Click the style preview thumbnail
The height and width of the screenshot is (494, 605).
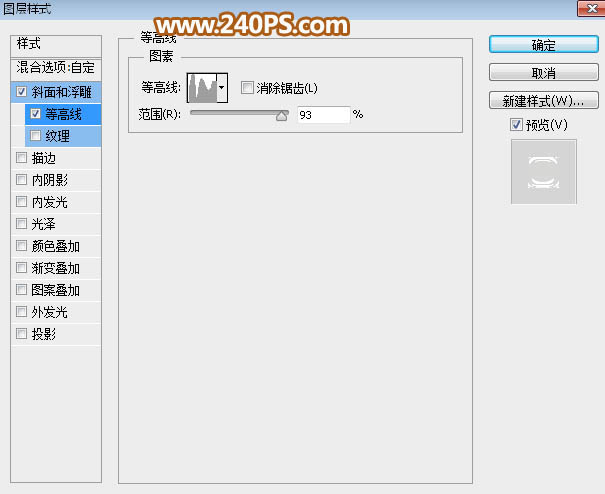coord(544,172)
